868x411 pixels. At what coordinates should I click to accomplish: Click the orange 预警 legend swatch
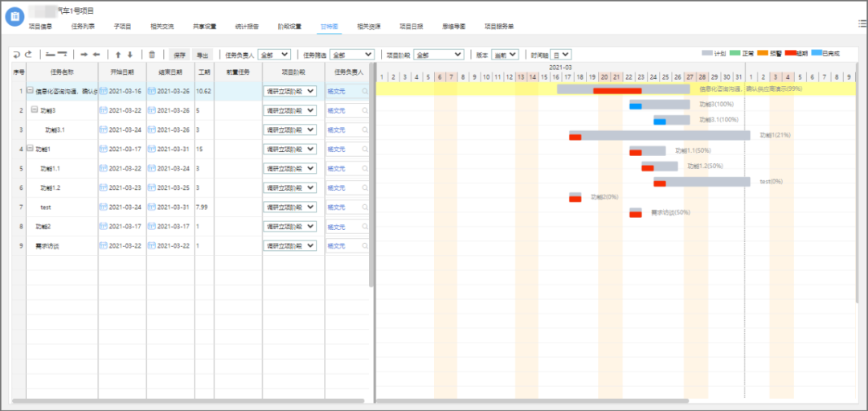pos(763,53)
